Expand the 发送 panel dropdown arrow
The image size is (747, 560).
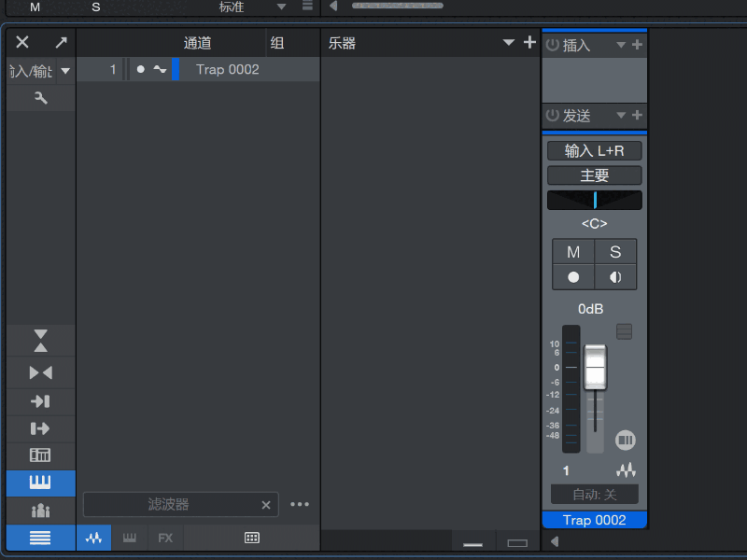[620, 116]
